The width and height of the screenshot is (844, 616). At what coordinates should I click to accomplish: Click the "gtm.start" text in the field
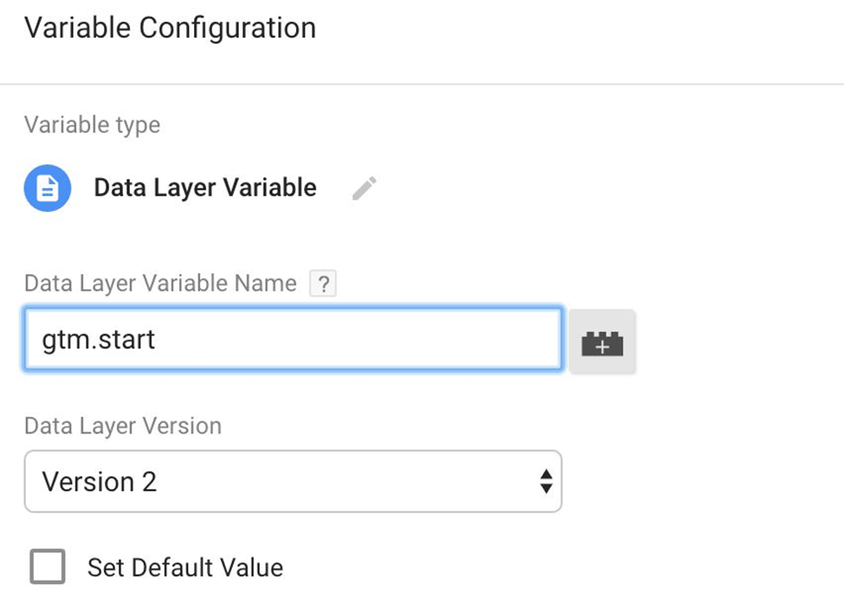pos(99,339)
